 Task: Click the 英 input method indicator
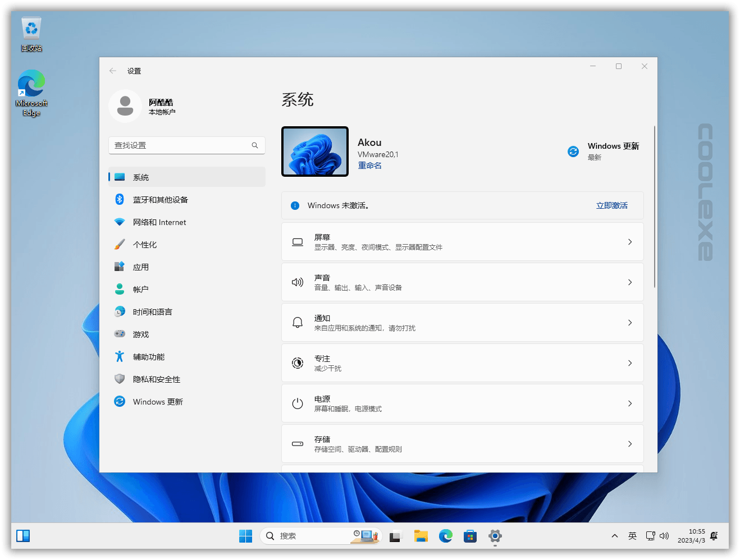point(633,536)
